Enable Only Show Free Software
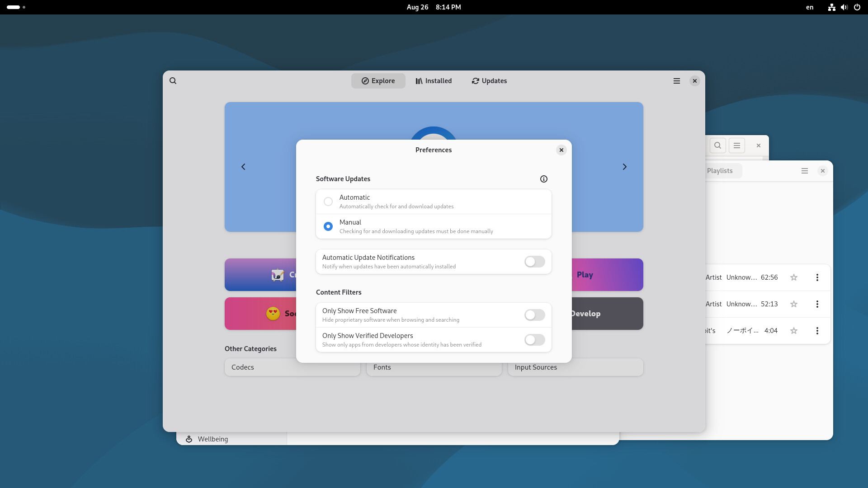Viewport: 868px width, 488px height. click(x=534, y=315)
